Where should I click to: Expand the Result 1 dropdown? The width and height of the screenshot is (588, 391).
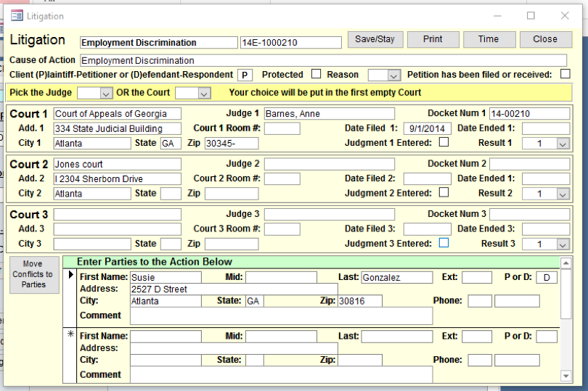point(563,144)
